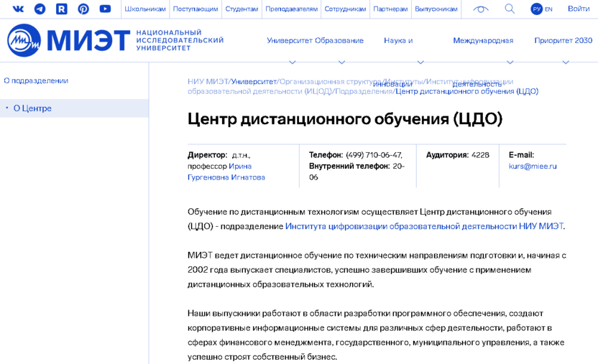Click Аудитория 4228 text
598x364 pixels.
pos(457,155)
